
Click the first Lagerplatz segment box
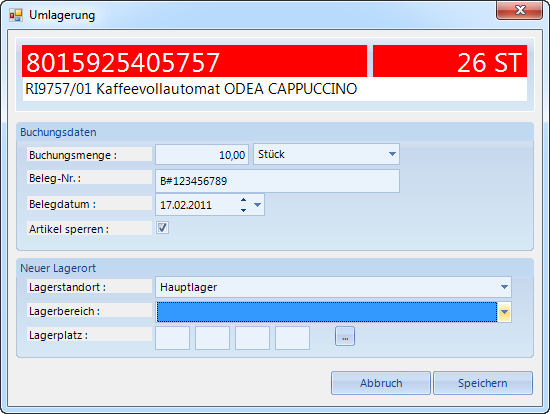click(x=173, y=338)
